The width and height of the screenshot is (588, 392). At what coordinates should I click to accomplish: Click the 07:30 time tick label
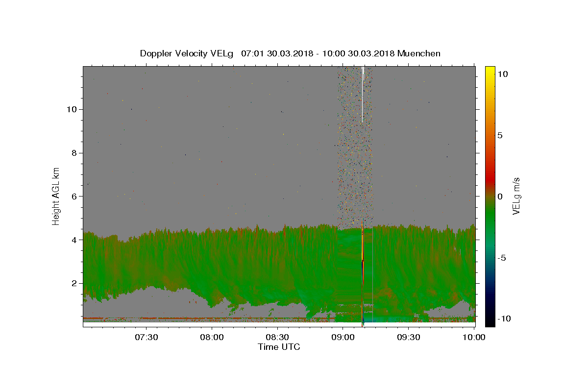pos(147,337)
